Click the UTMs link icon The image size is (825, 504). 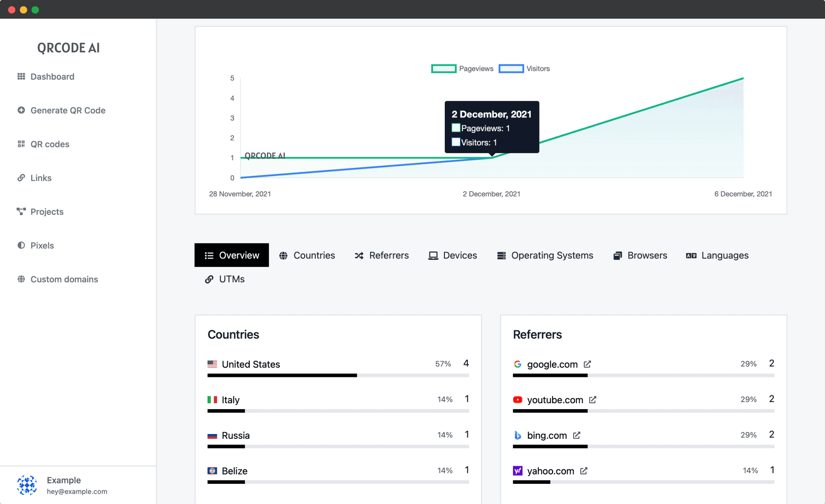209,279
